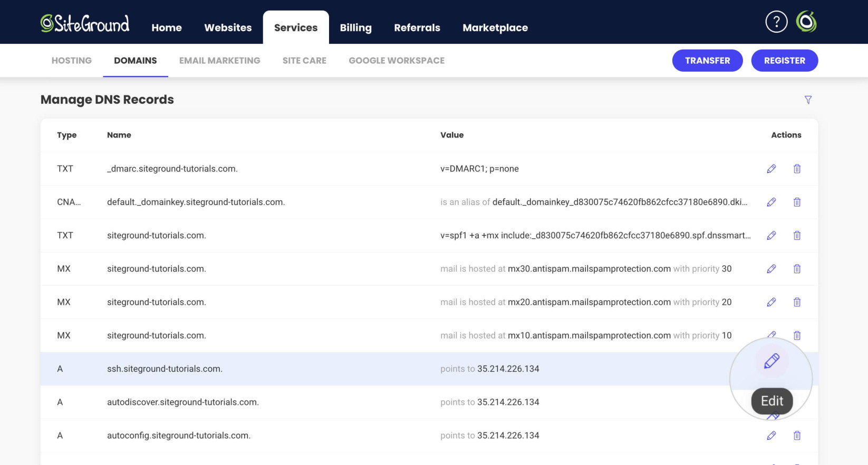Open the Billing menu
This screenshot has height=465, width=868.
355,27
